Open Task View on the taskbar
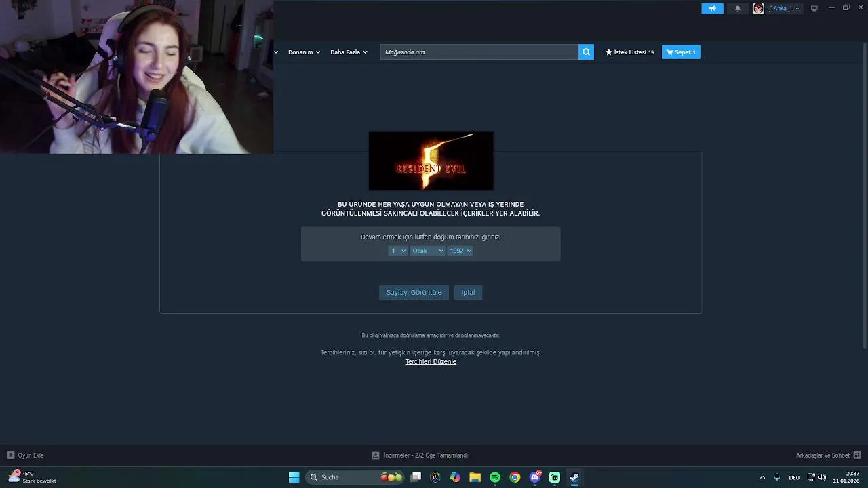This screenshot has height=488, width=868. click(416, 477)
